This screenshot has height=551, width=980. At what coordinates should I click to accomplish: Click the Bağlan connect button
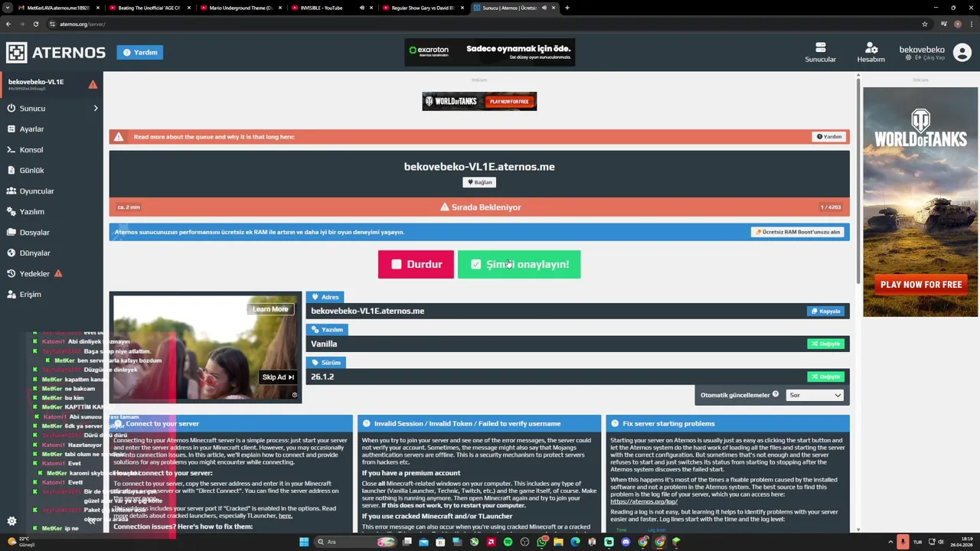click(479, 182)
